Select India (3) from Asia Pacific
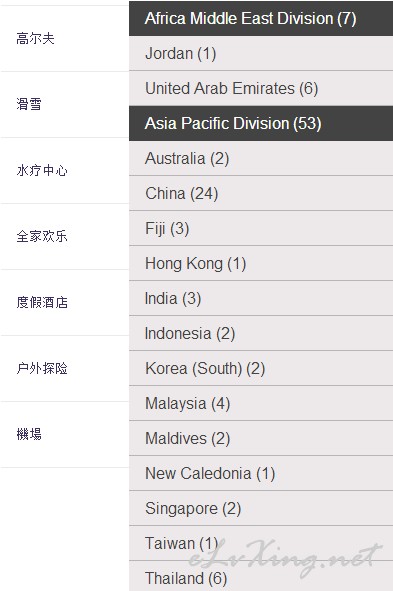The width and height of the screenshot is (393, 591). point(261,299)
